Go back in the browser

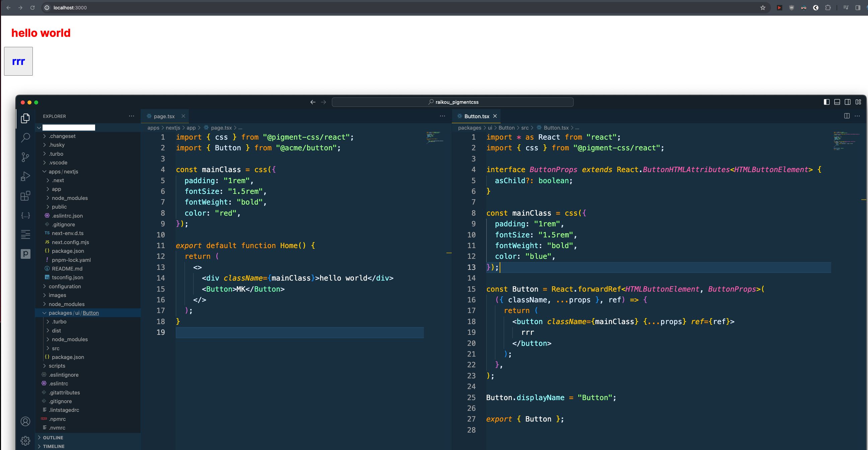[8, 7]
